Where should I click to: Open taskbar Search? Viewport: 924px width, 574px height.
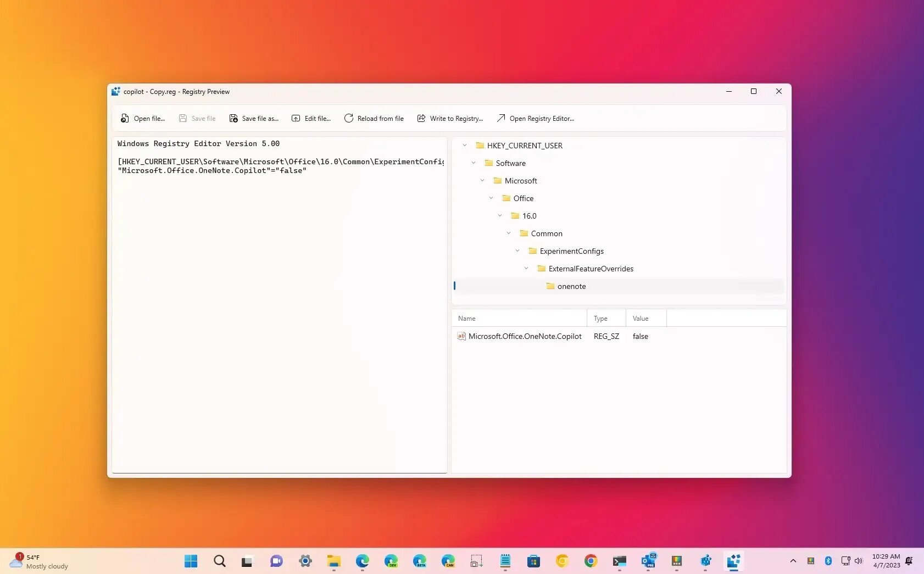point(220,561)
